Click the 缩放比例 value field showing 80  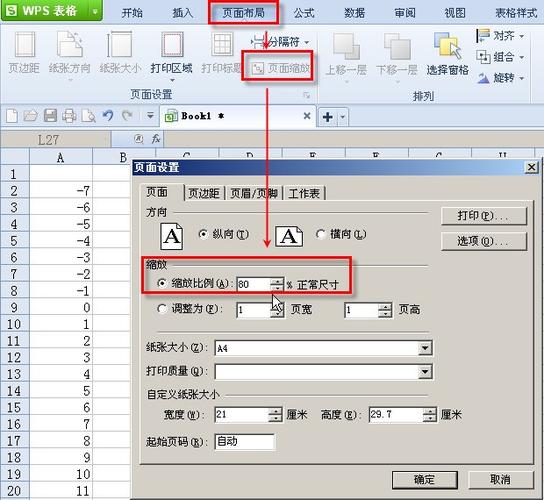pos(253,284)
